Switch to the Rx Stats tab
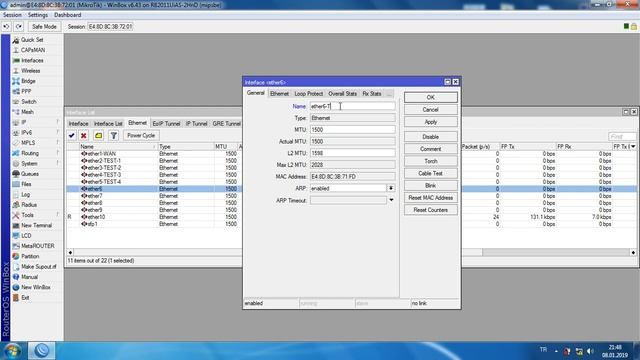 [x=371, y=93]
